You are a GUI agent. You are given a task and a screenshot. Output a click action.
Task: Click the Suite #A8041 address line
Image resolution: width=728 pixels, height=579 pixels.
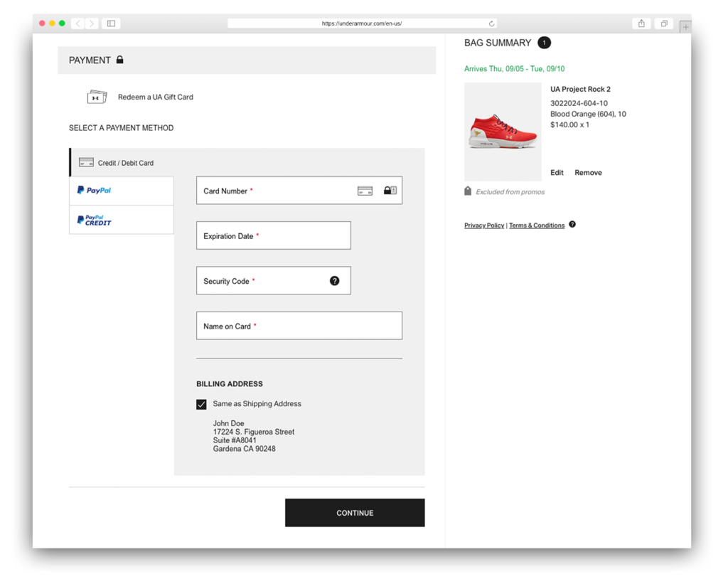coord(235,440)
